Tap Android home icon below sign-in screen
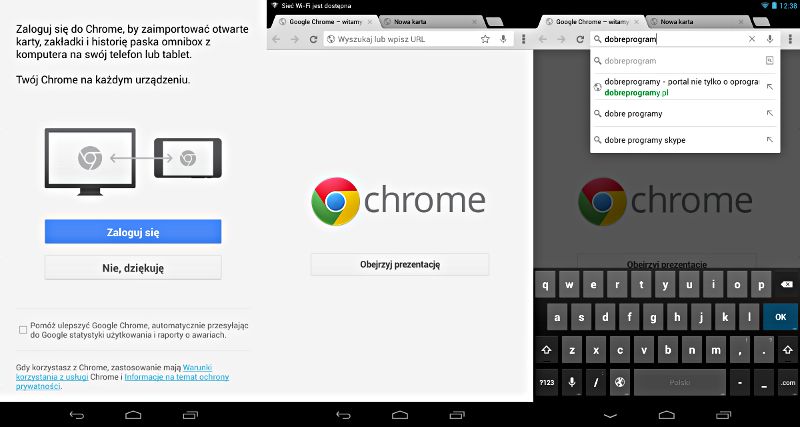Viewport: 800px width, 427px height. [133, 415]
